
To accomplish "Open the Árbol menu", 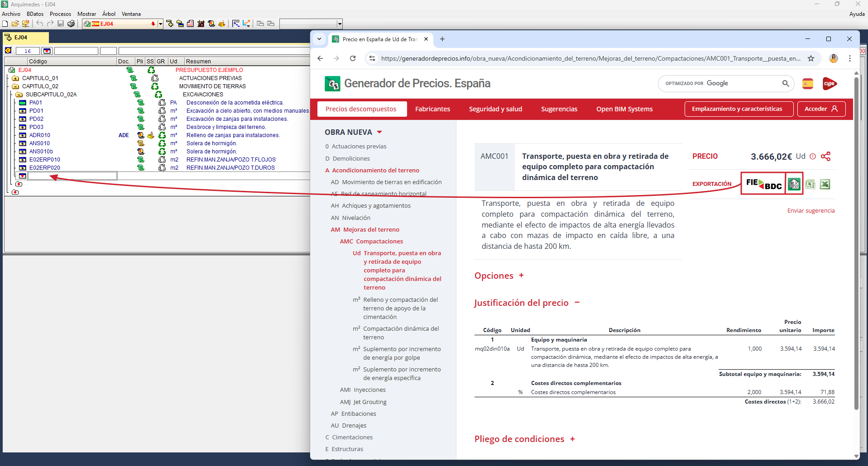I will click(109, 14).
